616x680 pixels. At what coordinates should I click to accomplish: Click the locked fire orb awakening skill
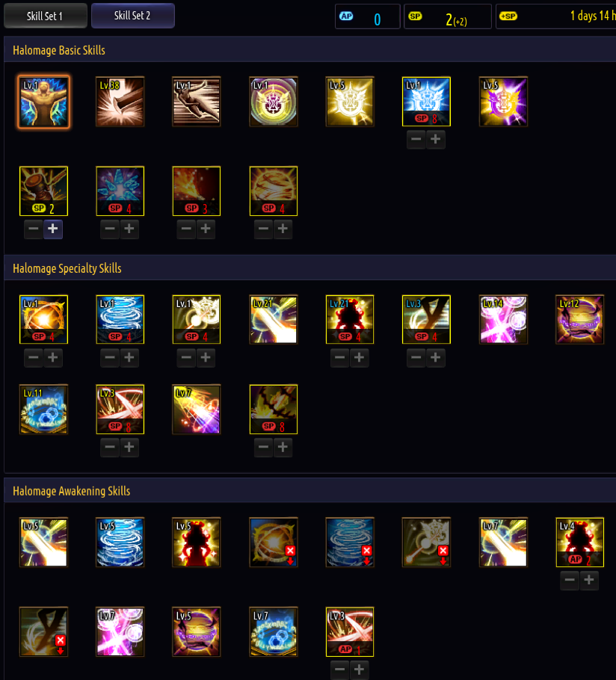coord(274,542)
